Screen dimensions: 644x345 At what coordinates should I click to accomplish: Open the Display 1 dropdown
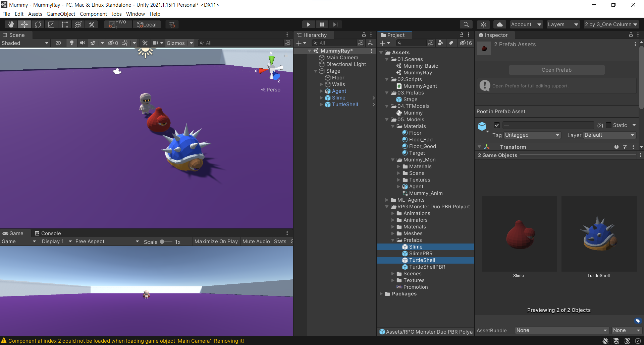coord(57,241)
